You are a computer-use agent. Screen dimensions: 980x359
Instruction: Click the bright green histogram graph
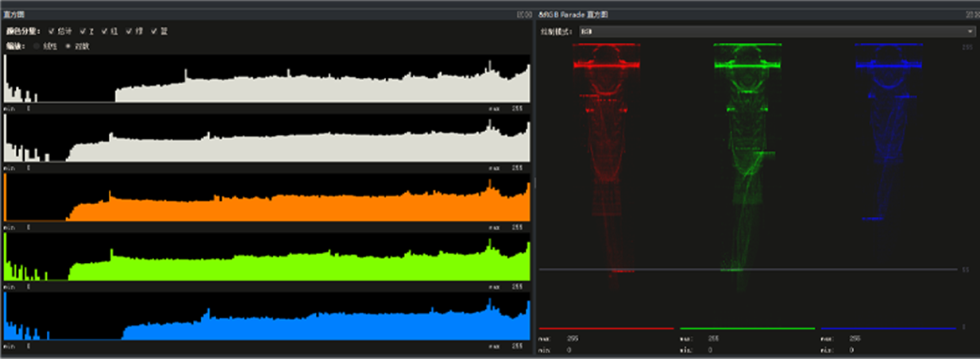(302, 267)
